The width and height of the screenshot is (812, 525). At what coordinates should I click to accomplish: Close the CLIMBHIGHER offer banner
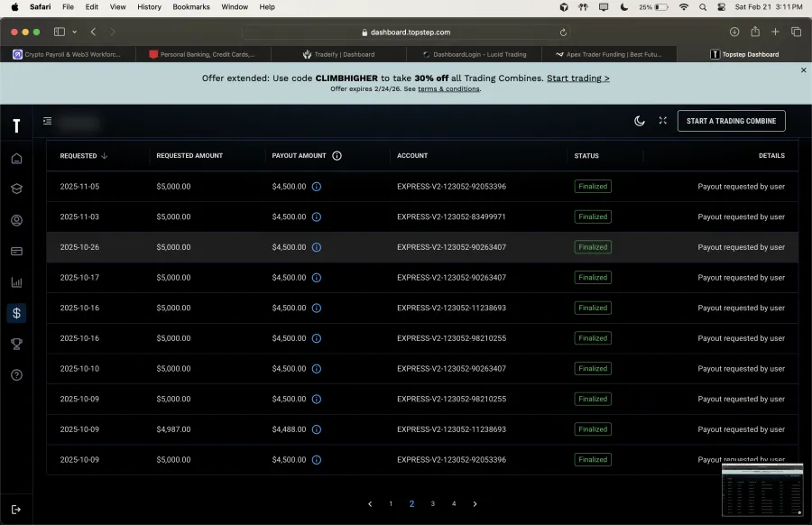pos(803,69)
